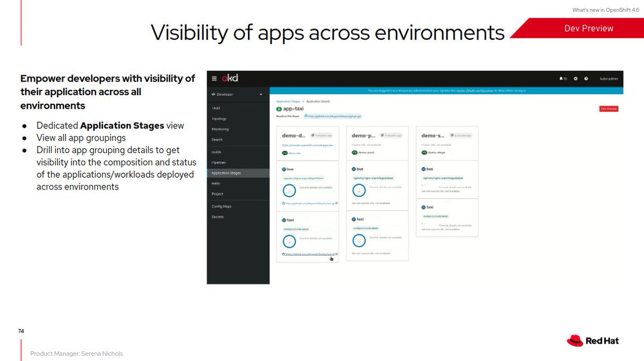Image resolution: width=644 pixels, height=361 pixels.
Task: Click 'What's new in OpenShift 4.6' header text
Action: click(606, 10)
